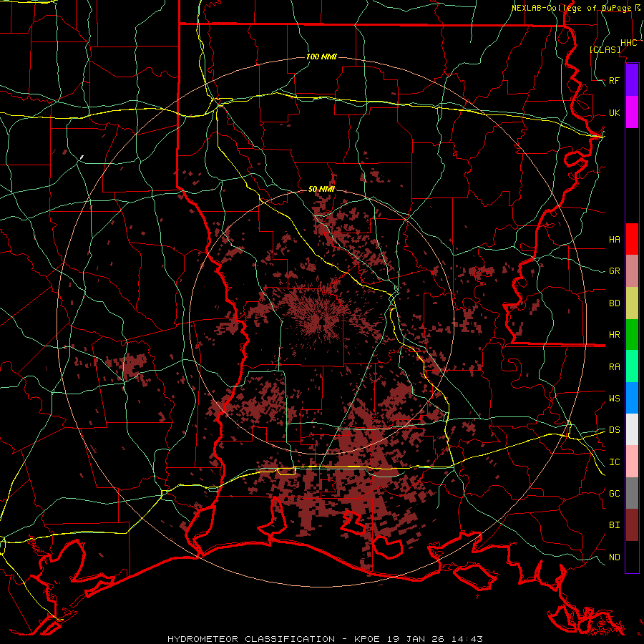Viewport: 644px width, 644px height.
Task: Click the HR legend label
Action: coord(615,335)
